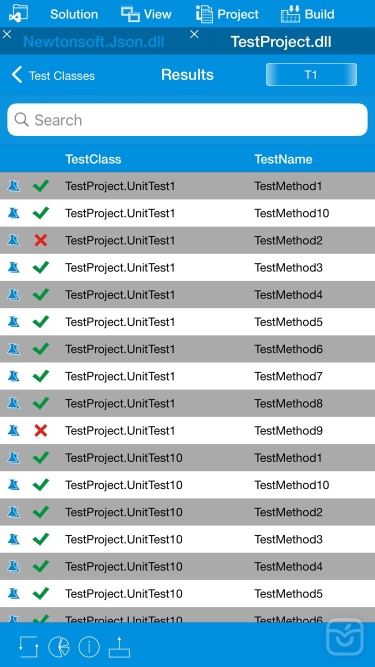Click flask icon for UnitTest1 TestMethod2 row
This screenshot has height=667, width=375.
pos(14,240)
